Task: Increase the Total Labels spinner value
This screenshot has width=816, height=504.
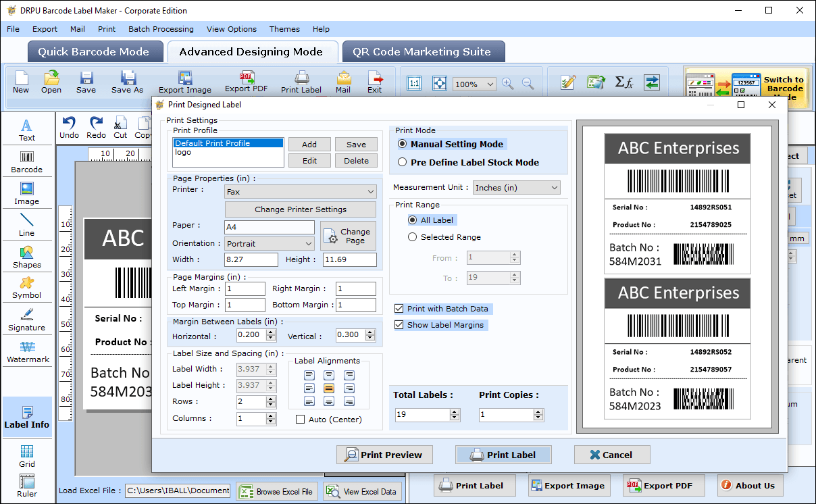Action: point(455,411)
